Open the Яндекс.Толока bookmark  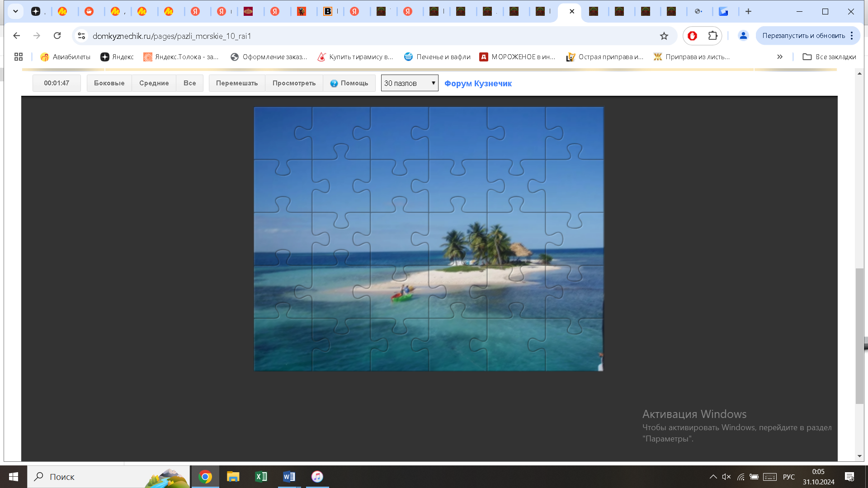pyautogui.click(x=181, y=57)
